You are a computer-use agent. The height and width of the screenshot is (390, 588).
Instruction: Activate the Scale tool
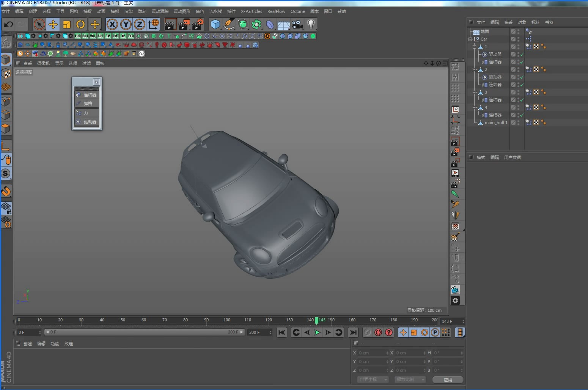67,25
